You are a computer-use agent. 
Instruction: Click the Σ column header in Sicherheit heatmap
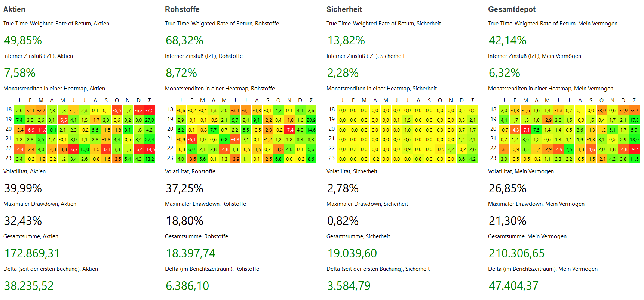pos(473,100)
